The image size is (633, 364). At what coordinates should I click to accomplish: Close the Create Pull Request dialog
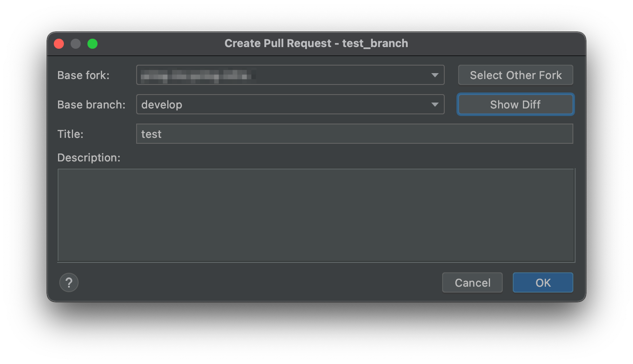click(x=59, y=44)
